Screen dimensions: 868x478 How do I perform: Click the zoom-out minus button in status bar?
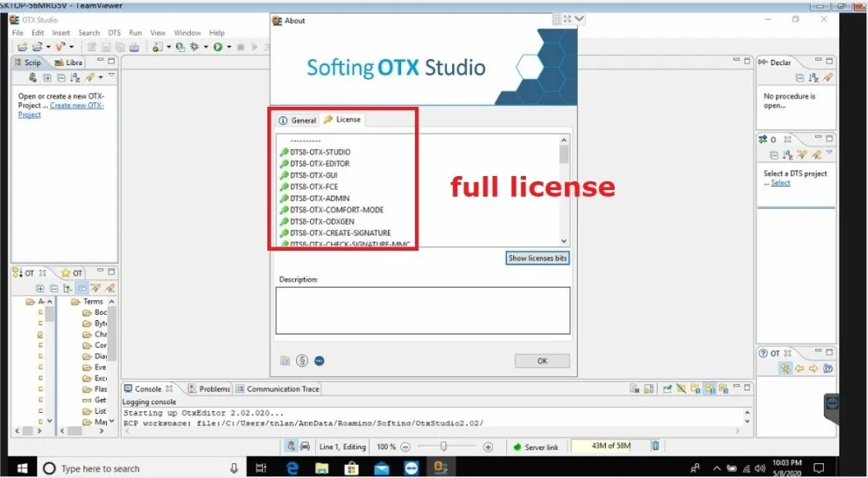click(405, 447)
